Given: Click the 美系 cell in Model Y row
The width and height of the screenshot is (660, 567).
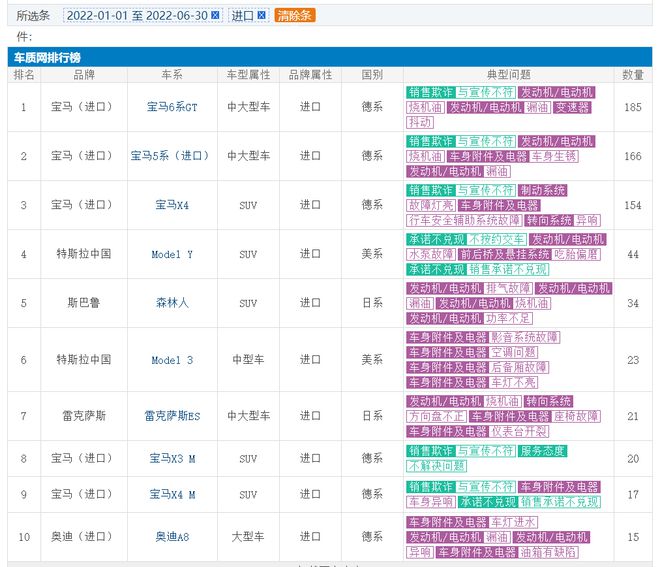Looking at the screenshot, I should 372,254.
